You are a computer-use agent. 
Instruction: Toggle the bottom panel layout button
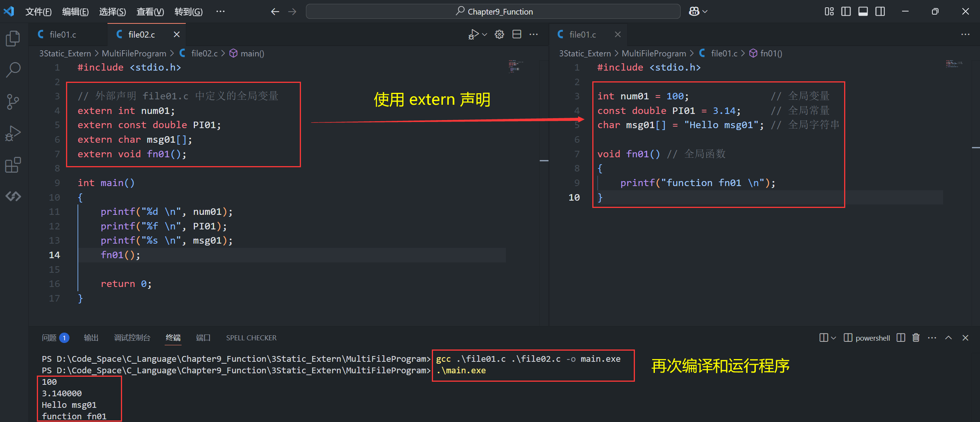863,12
